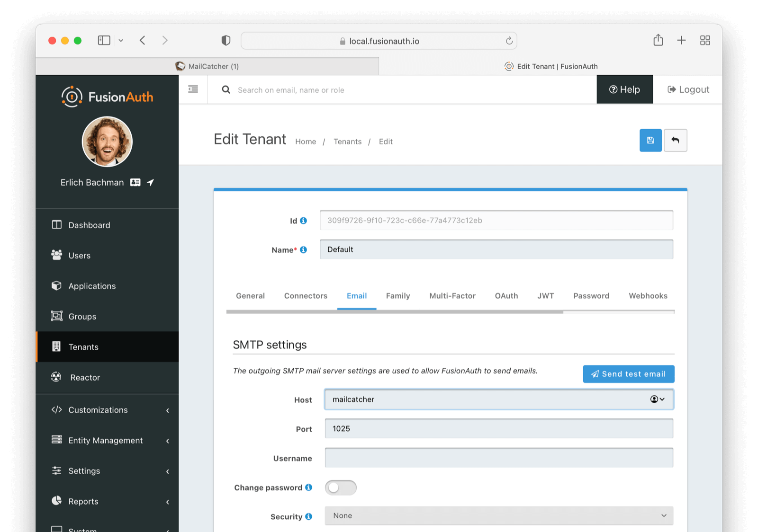The width and height of the screenshot is (758, 532).
Task: Click the Dashboard icon in sidebar
Action: [x=56, y=225]
